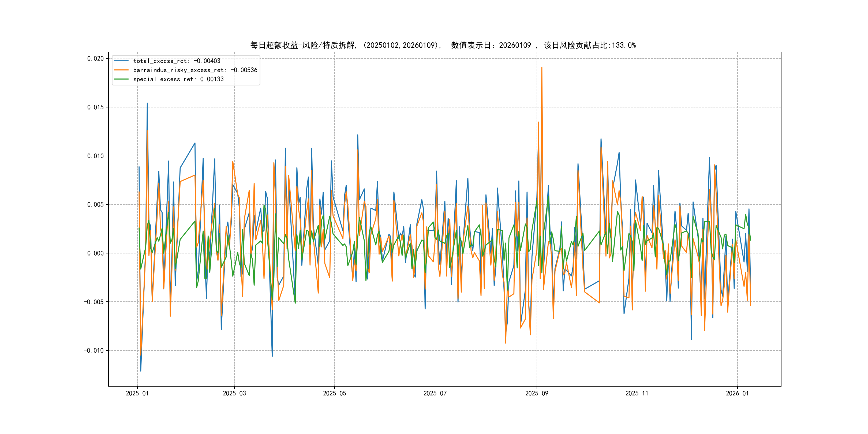Click the highest orange peak near 2025-09
This screenshot has height=434, width=868.
(x=541, y=68)
